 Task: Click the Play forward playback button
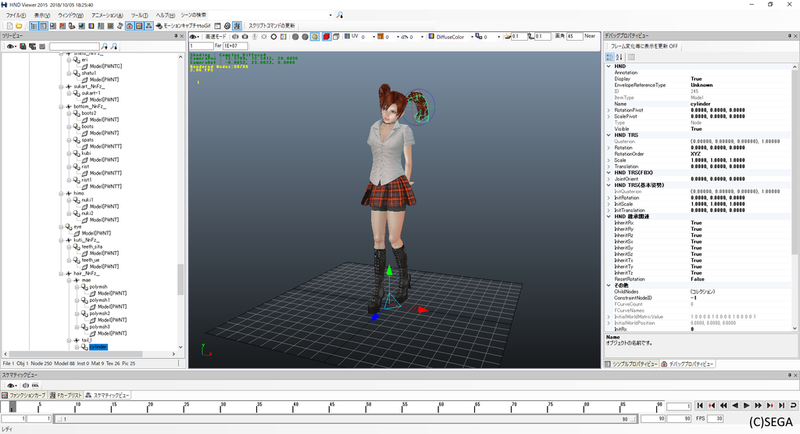pos(746,406)
